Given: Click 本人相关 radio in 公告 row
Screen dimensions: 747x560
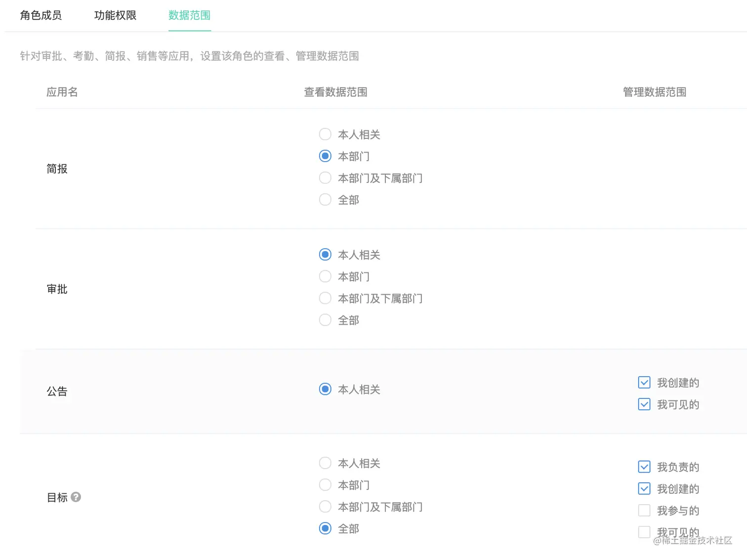Looking at the screenshot, I should (325, 389).
